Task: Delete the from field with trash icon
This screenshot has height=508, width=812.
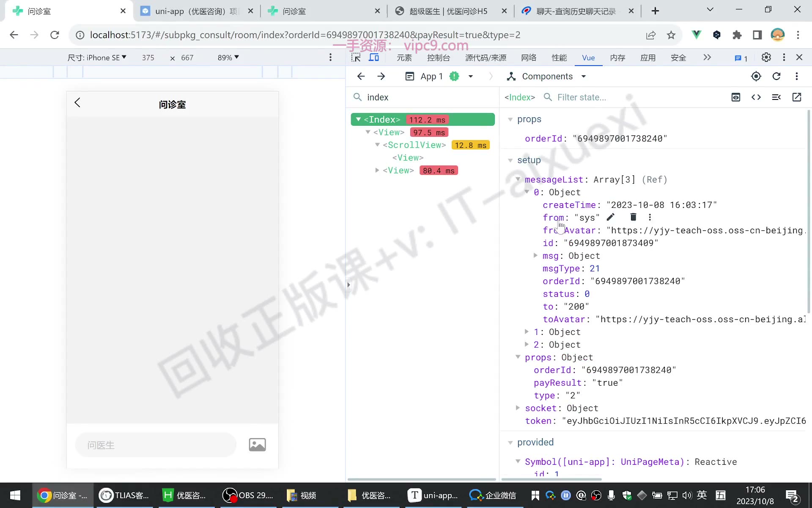Action: pyautogui.click(x=633, y=217)
